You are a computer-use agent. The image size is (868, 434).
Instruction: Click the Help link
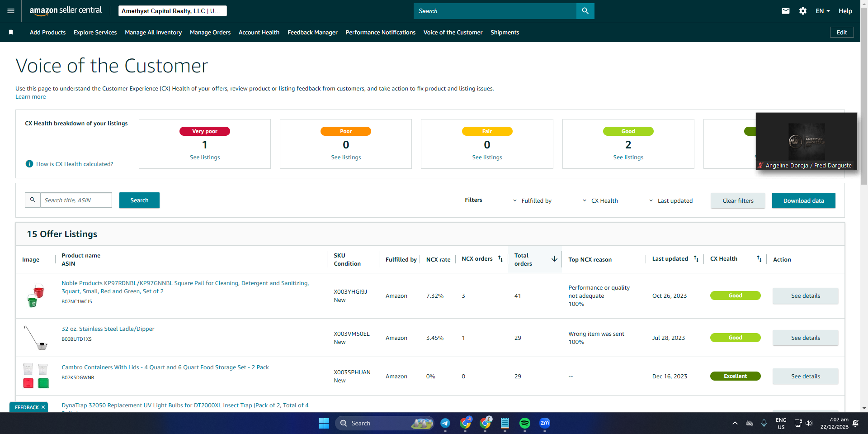click(x=845, y=11)
